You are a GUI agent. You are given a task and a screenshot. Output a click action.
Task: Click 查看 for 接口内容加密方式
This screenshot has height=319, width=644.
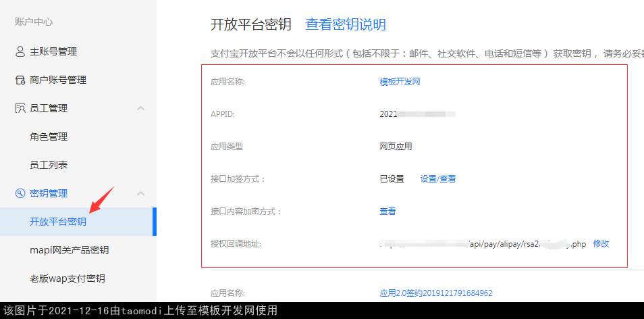pyautogui.click(x=388, y=212)
